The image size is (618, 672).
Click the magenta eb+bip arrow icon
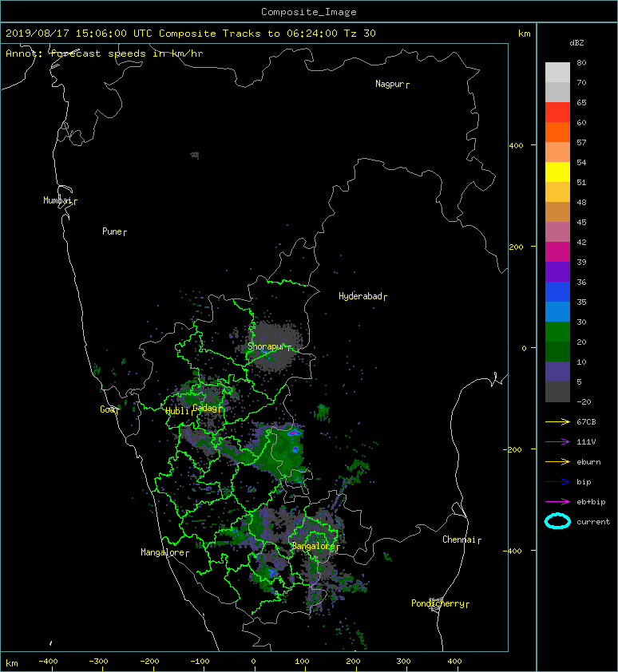(557, 502)
